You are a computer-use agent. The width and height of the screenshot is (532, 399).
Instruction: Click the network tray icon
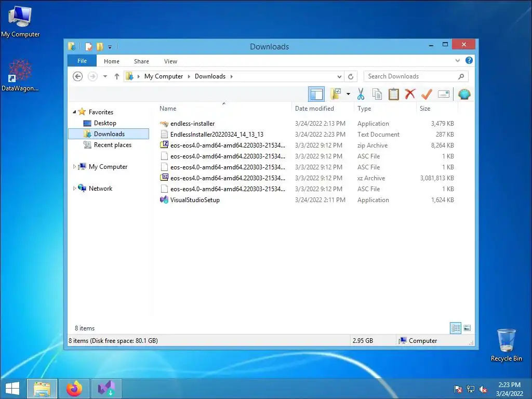(x=471, y=389)
